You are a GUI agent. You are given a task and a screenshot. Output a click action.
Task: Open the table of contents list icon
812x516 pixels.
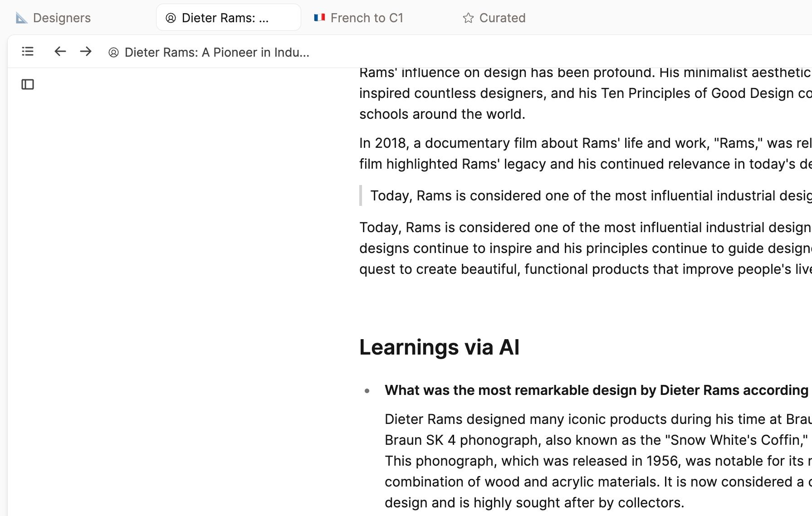28,52
